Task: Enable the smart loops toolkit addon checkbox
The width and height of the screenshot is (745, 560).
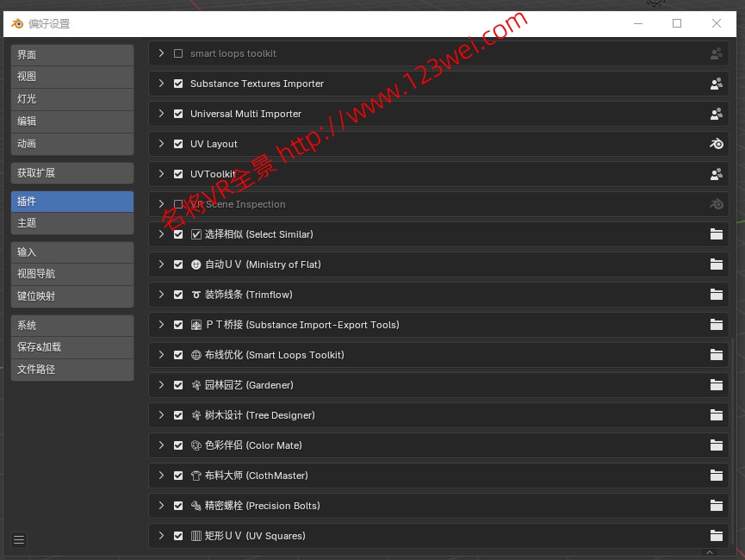Action: [178, 53]
